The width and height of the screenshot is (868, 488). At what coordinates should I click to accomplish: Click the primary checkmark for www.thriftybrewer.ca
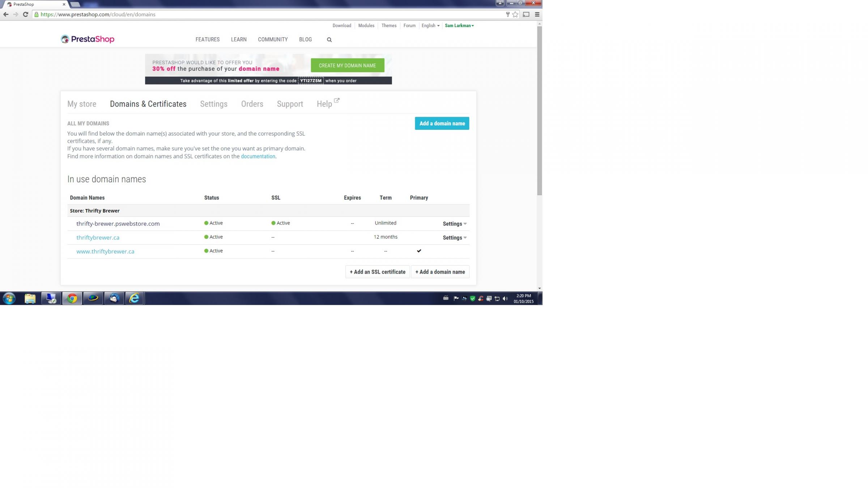(x=419, y=251)
